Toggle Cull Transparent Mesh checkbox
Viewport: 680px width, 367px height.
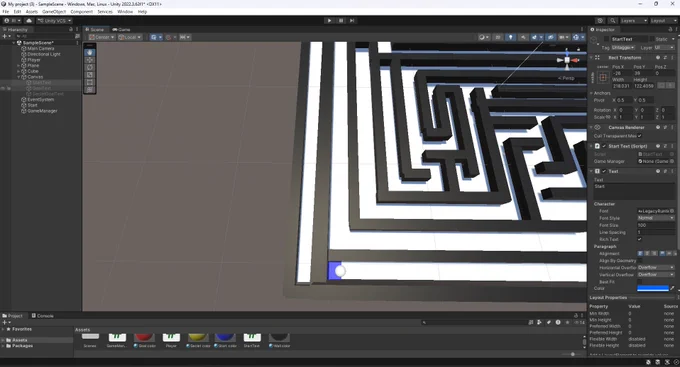pos(640,136)
